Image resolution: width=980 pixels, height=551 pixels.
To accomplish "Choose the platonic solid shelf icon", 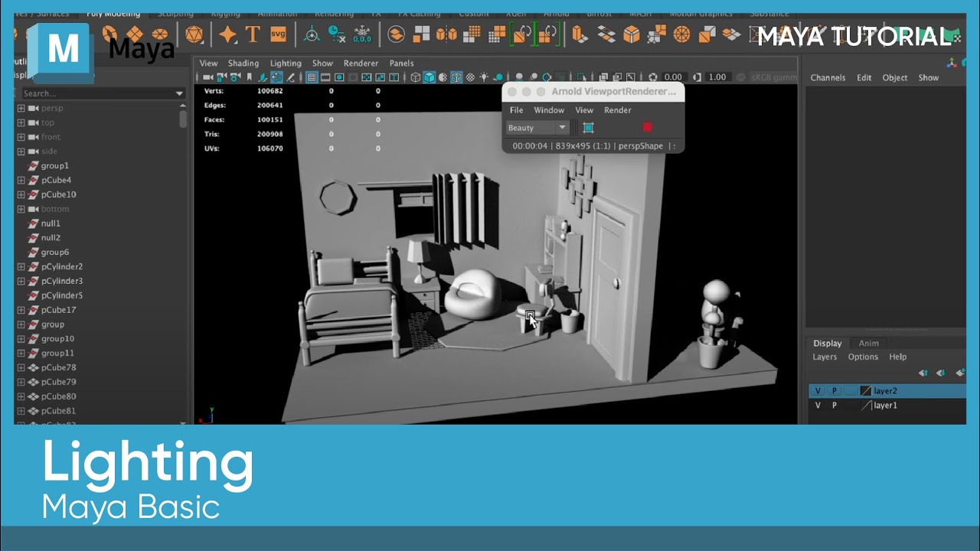I will click(194, 34).
